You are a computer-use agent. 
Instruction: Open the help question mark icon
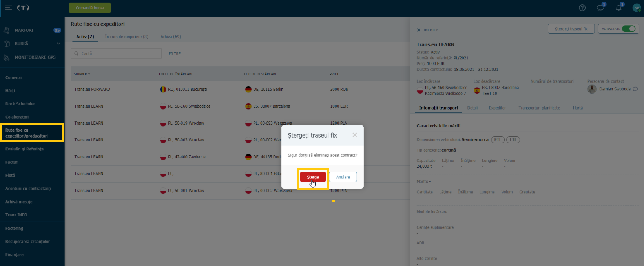pos(582,8)
